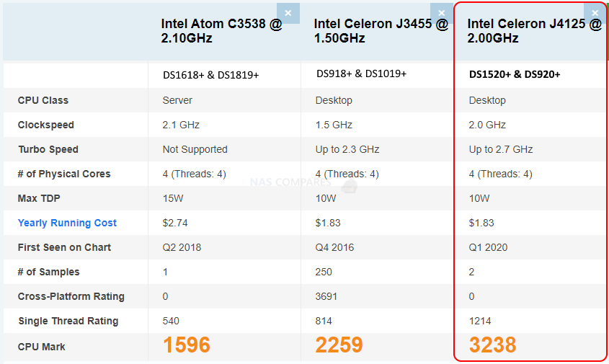The height and width of the screenshot is (364, 609).
Task: Click the DS1520+ & DS920+ text
Action: 515,74
